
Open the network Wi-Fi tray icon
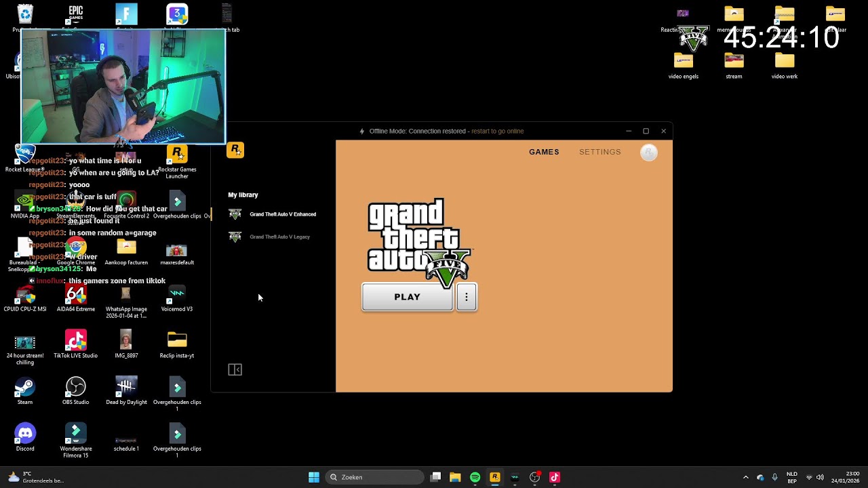[809, 477]
